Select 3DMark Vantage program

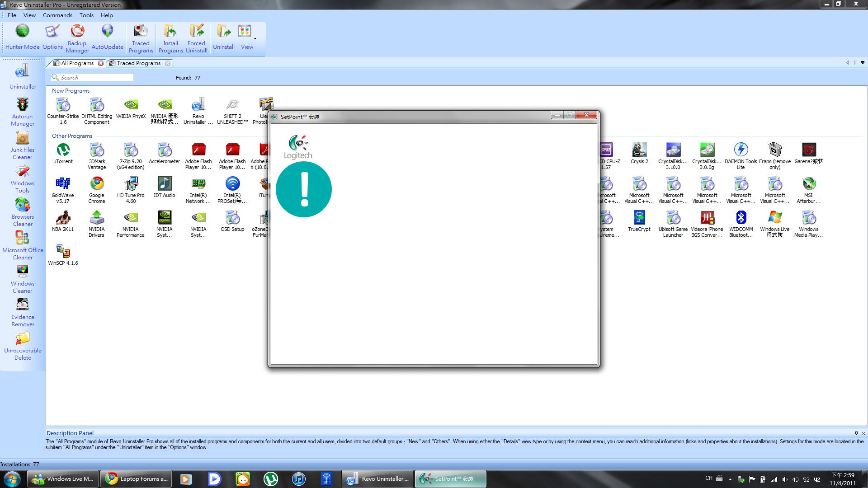tap(97, 156)
